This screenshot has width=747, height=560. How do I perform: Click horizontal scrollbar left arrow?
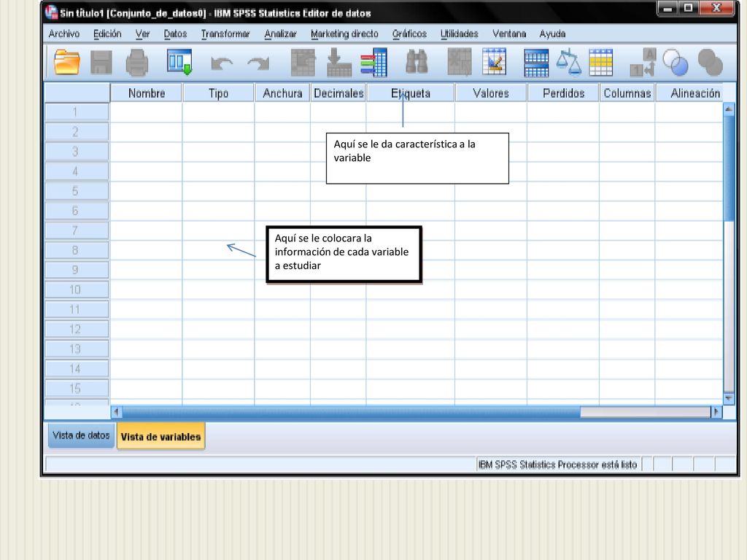pos(116,412)
